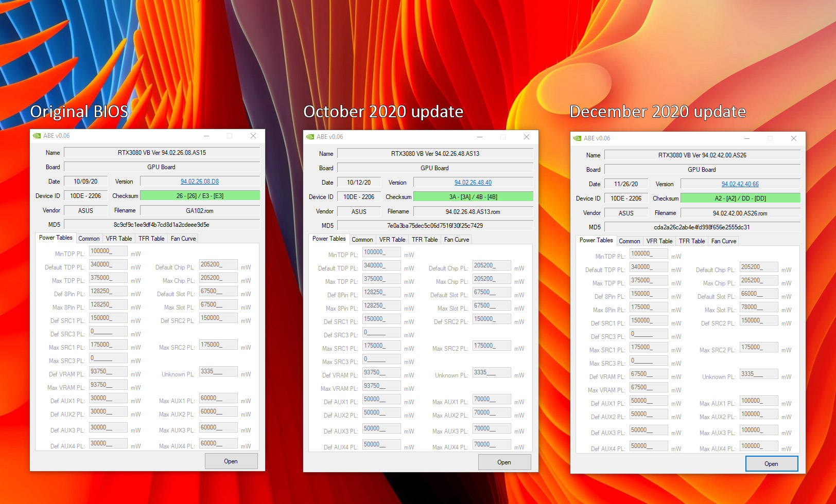836x504 pixels.
Task: Click Open button in October 2020 window
Action: tap(504, 462)
